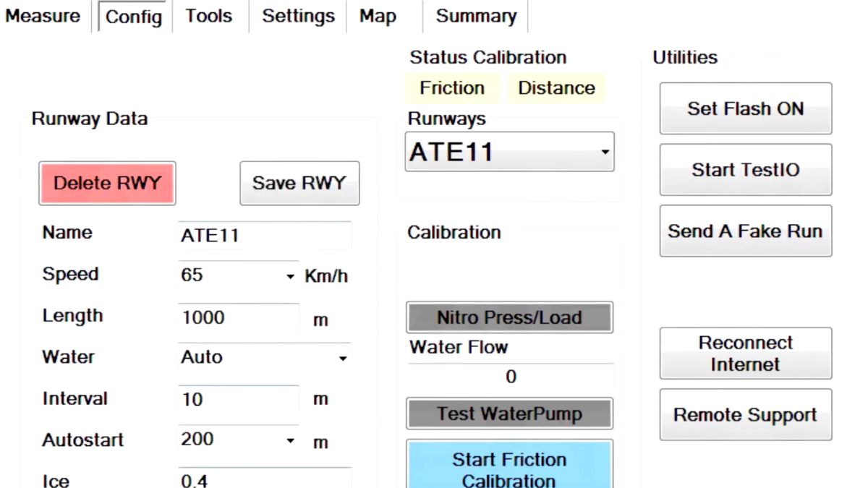The image size is (868, 488).
Task: Click Send A Fake Run
Action: [x=745, y=231]
